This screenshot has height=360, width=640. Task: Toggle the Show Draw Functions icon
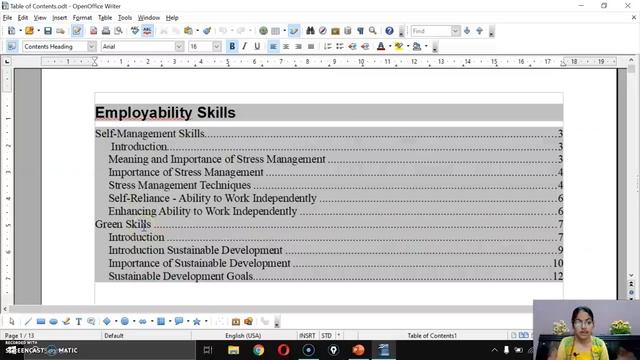pos(294,31)
